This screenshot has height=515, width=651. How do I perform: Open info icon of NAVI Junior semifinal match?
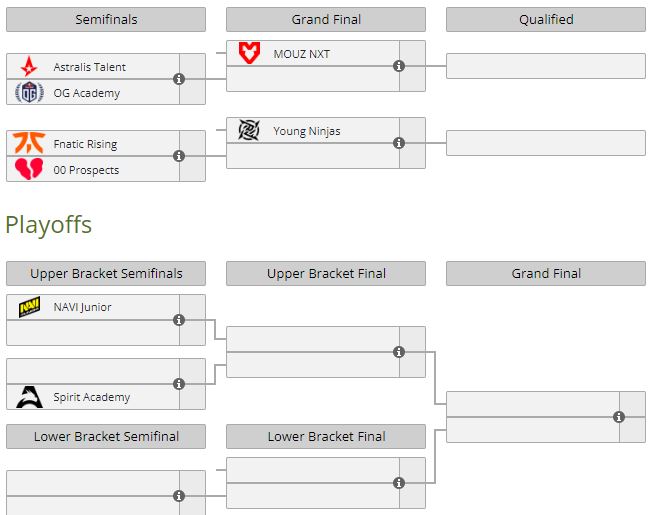click(179, 320)
